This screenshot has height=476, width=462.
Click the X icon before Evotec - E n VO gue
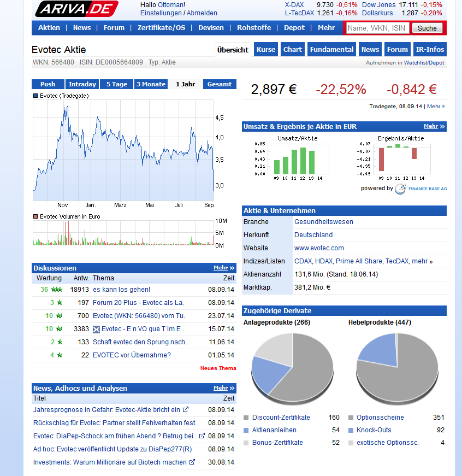[96, 329]
